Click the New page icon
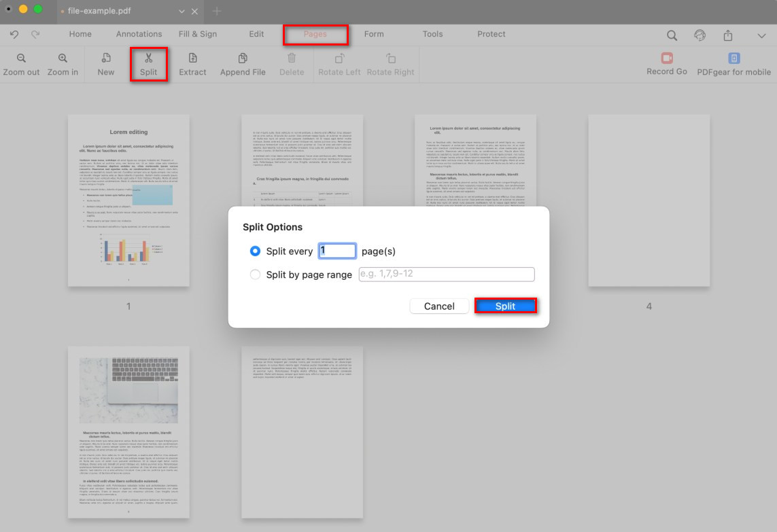This screenshot has height=532, width=777. [106, 58]
